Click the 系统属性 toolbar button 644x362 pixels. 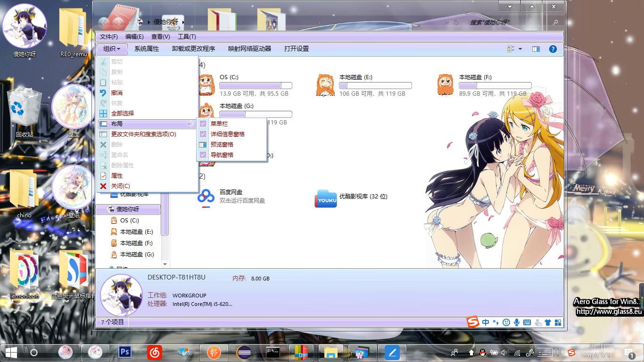[147, 49]
